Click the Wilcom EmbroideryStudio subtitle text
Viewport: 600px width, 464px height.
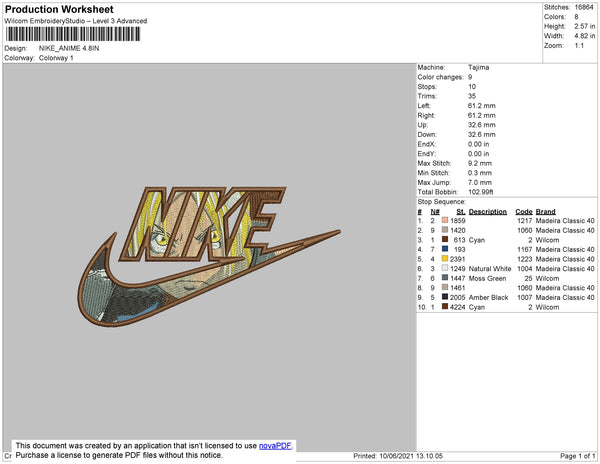coord(75,21)
